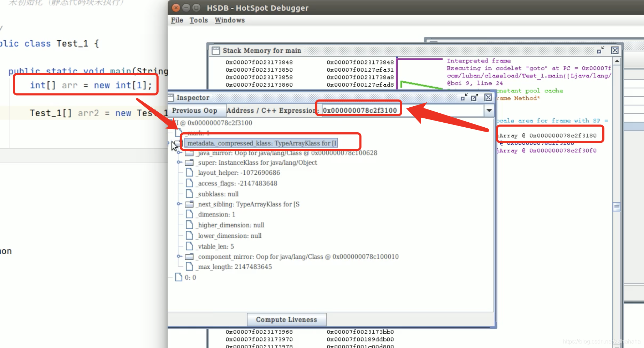Click the file icon of _subklass
Screen dimensions: 644x348
[189, 194]
